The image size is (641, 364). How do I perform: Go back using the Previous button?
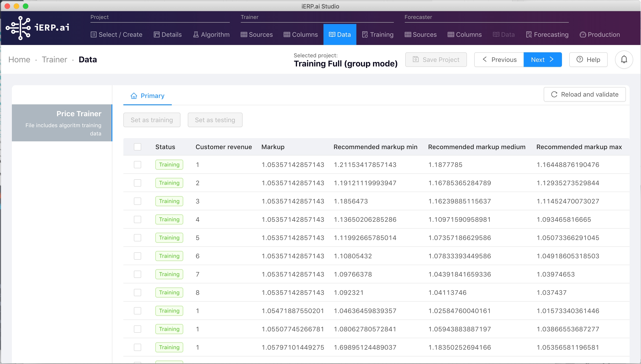coord(499,60)
